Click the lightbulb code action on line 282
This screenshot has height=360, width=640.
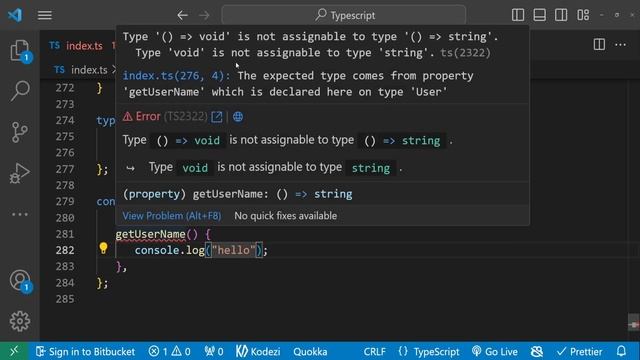pos(103,248)
